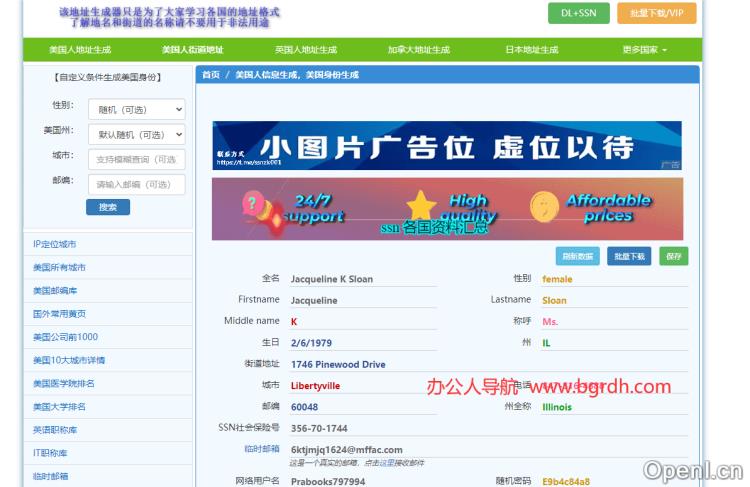750x487 pixels.
Task: Open the 性别 gender dropdown
Action: [x=136, y=109]
